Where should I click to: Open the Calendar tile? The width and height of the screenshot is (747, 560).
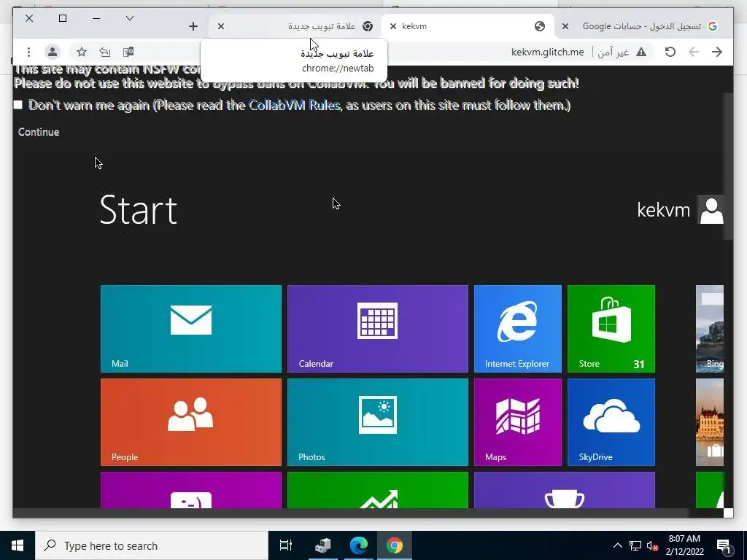click(378, 329)
